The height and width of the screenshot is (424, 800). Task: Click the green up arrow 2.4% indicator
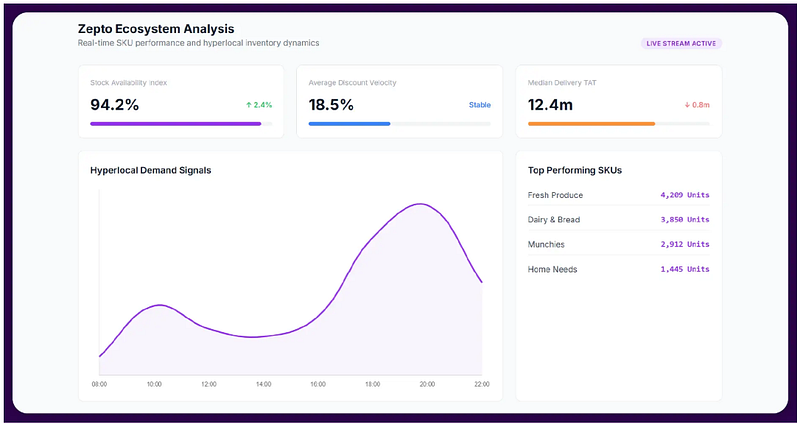pyautogui.click(x=259, y=105)
